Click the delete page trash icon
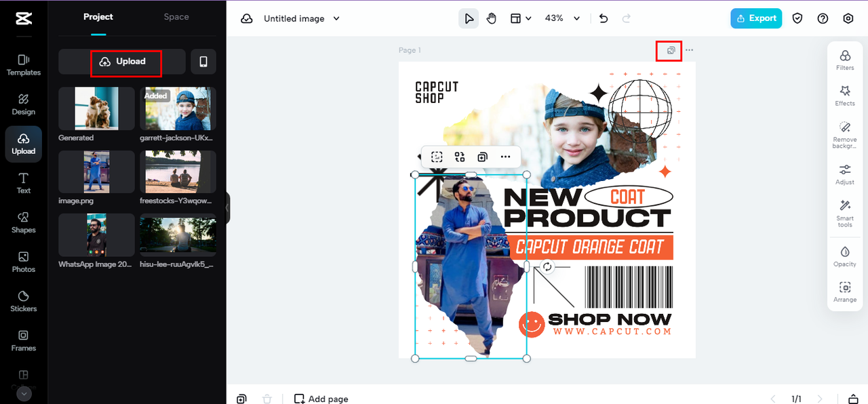 pos(267,399)
